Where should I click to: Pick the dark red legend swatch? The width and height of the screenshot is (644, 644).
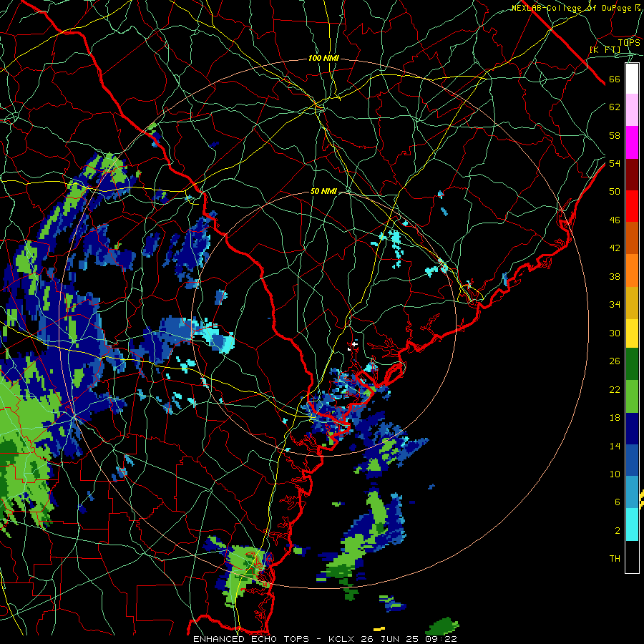point(632,175)
